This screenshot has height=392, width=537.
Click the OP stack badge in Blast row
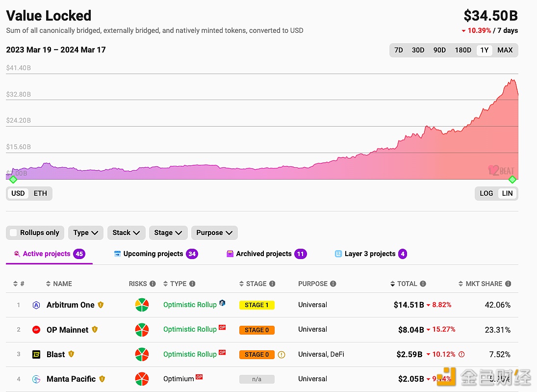tap(222, 352)
